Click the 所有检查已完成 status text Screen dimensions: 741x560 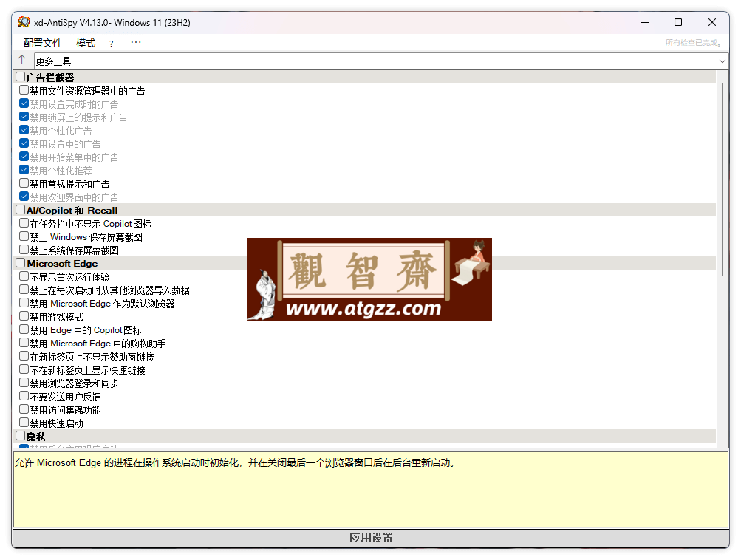pyautogui.click(x=693, y=43)
